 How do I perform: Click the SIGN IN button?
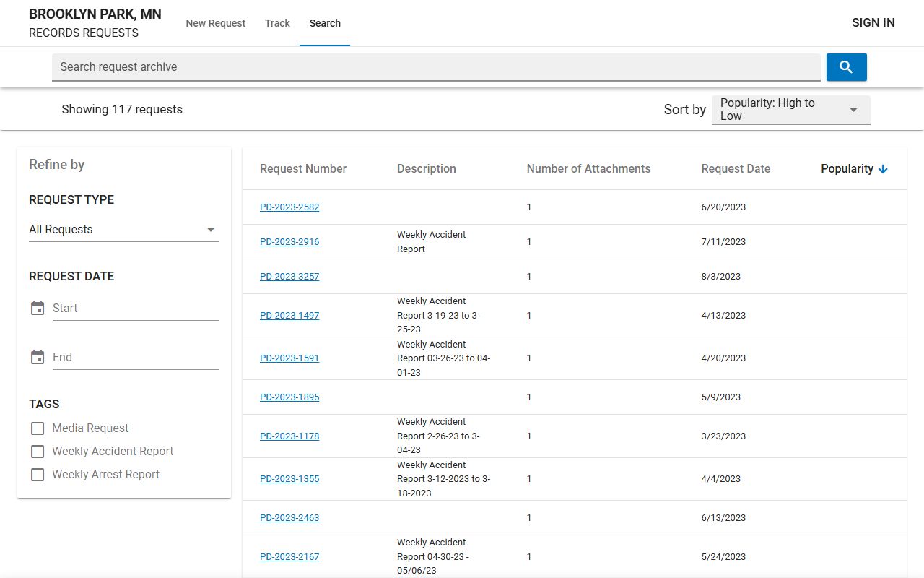[873, 23]
